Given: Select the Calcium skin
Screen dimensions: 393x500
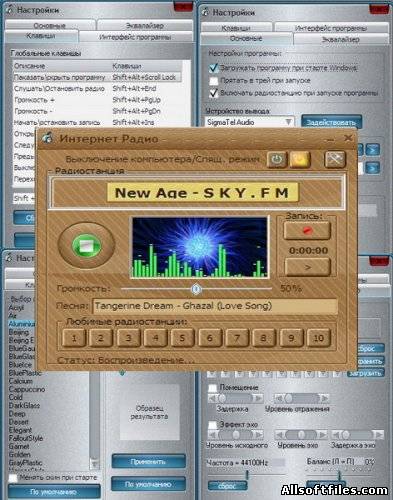Looking at the screenshot, I should [20, 381].
